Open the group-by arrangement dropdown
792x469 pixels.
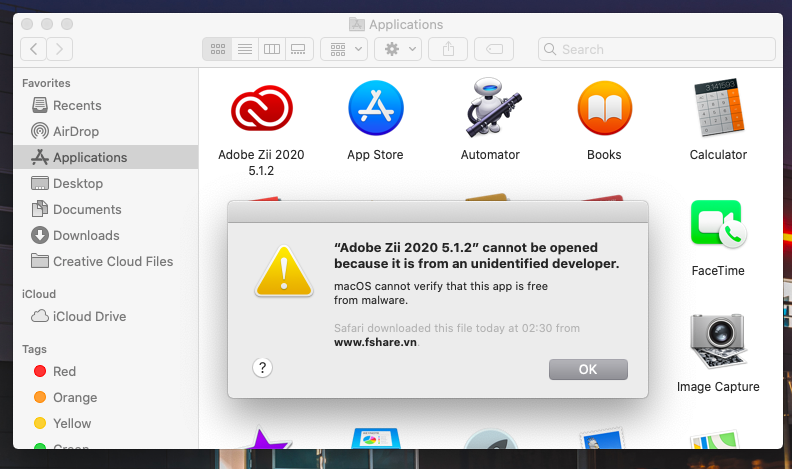(x=344, y=49)
